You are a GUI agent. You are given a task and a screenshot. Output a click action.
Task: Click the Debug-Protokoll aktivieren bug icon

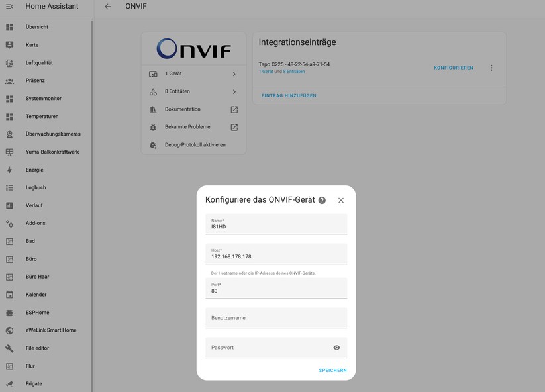[x=153, y=145]
